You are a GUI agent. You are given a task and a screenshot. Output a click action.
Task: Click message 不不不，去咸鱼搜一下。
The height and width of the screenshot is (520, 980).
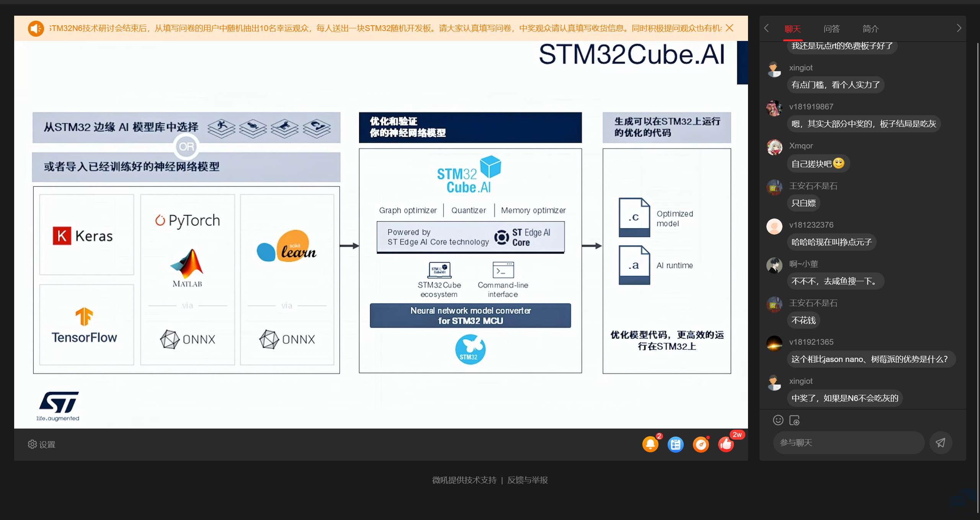tap(836, 281)
